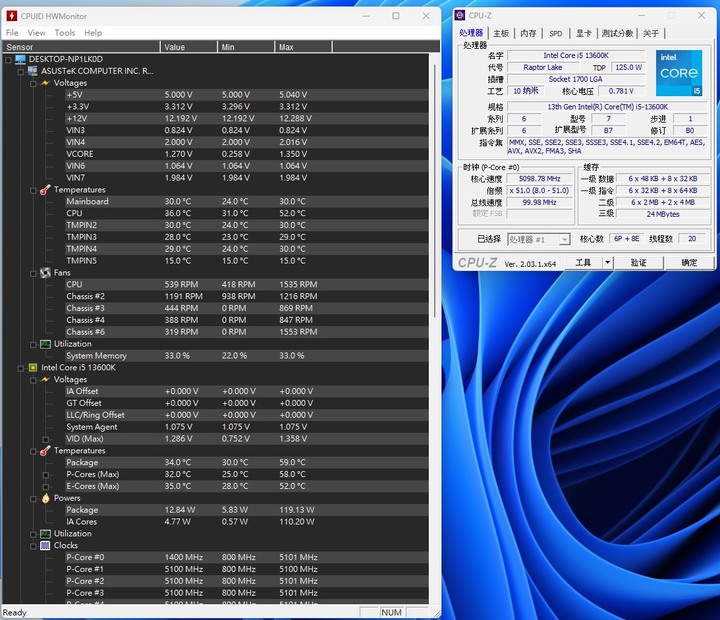Collapse the mainboard Voltages group
Screen dimensions: 720x620
[33, 84]
